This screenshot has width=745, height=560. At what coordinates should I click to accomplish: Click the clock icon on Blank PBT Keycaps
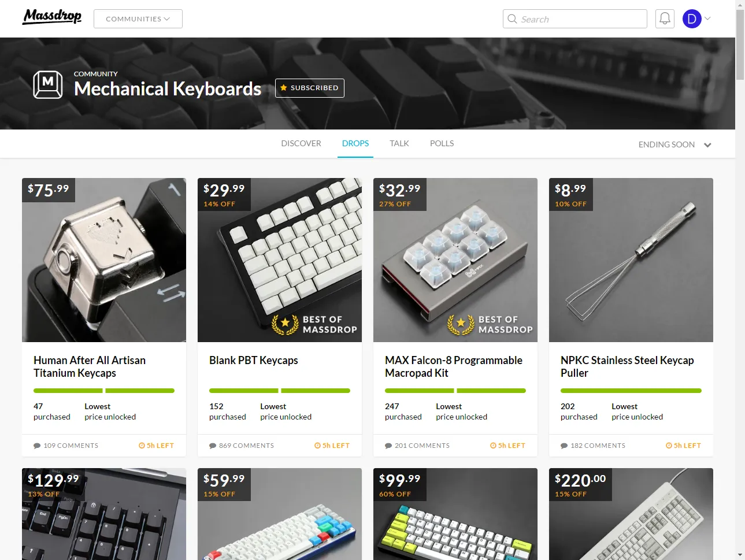[x=317, y=446]
